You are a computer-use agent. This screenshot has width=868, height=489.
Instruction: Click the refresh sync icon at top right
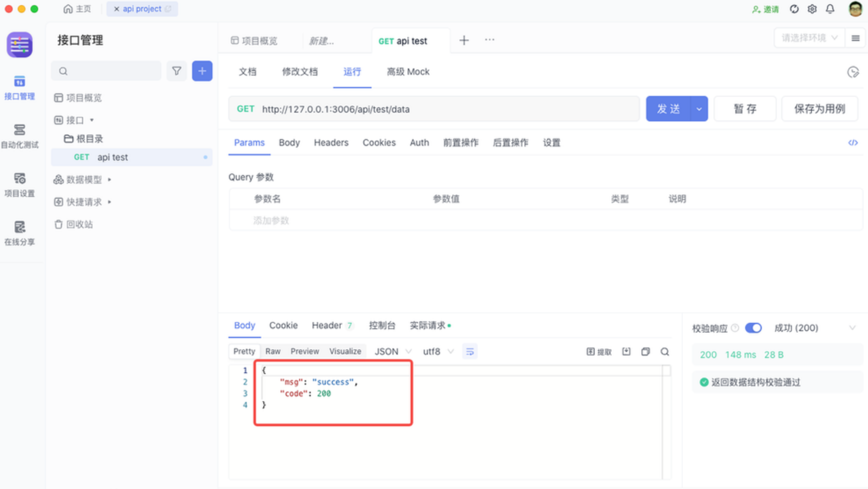pos(794,9)
